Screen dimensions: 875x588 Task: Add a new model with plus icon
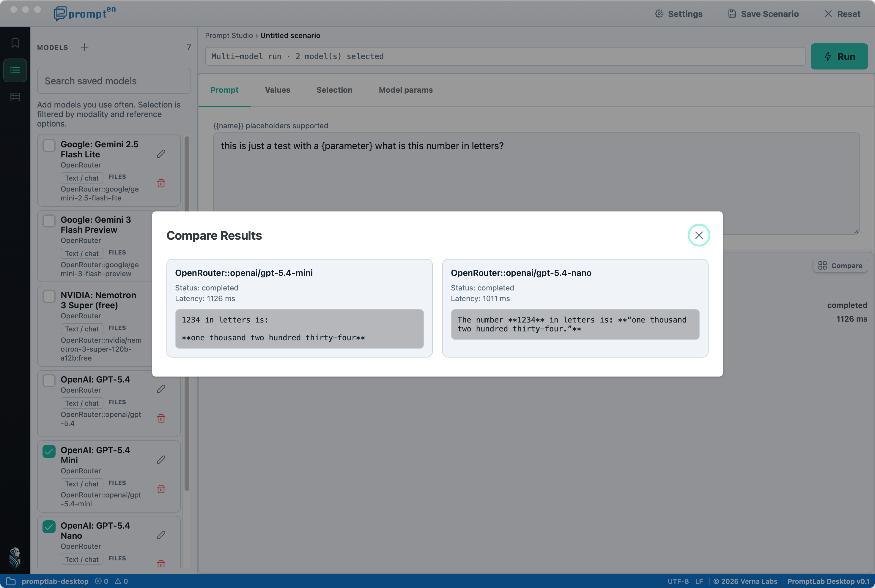coord(84,47)
